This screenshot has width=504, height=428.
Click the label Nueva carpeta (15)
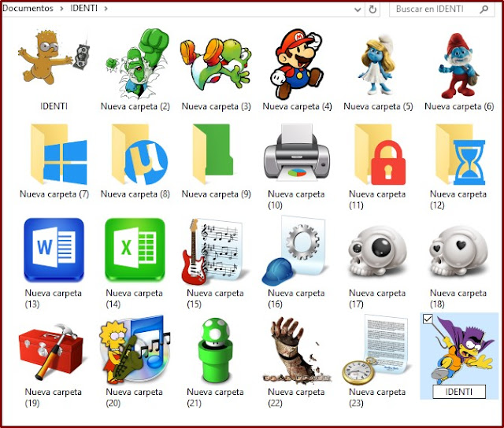[x=215, y=298]
